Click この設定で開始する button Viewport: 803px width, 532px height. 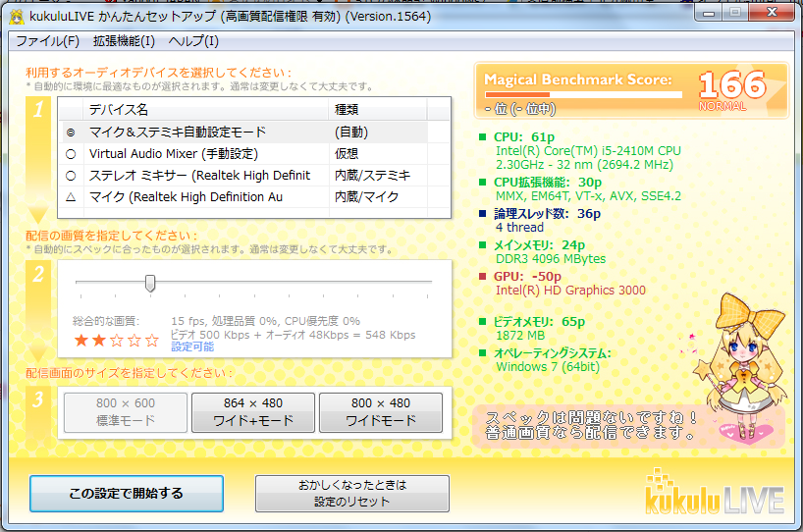click(127, 494)
